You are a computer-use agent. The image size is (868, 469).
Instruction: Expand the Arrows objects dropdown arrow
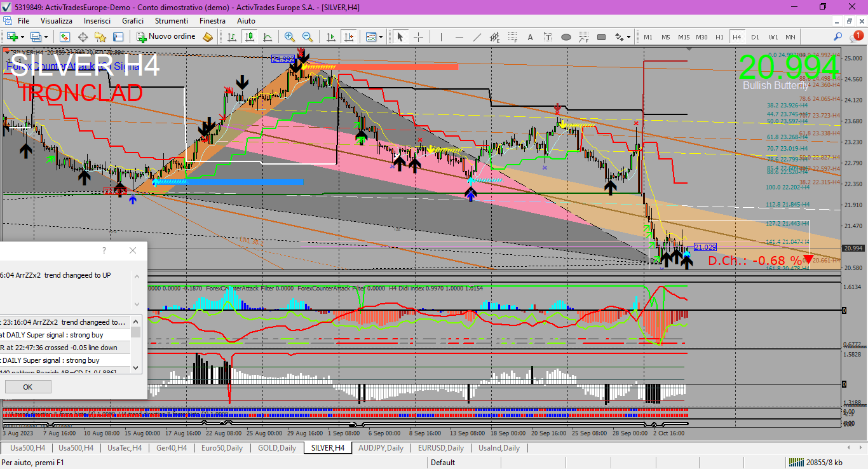[x=628, y=37]
